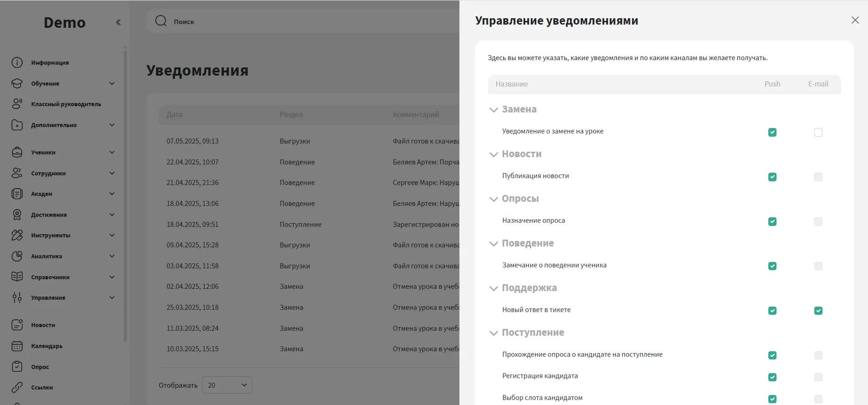The height and width of the screenshot is (405, 868).
Task: Click the Demo logo title
Action: (x=65, y=23)
